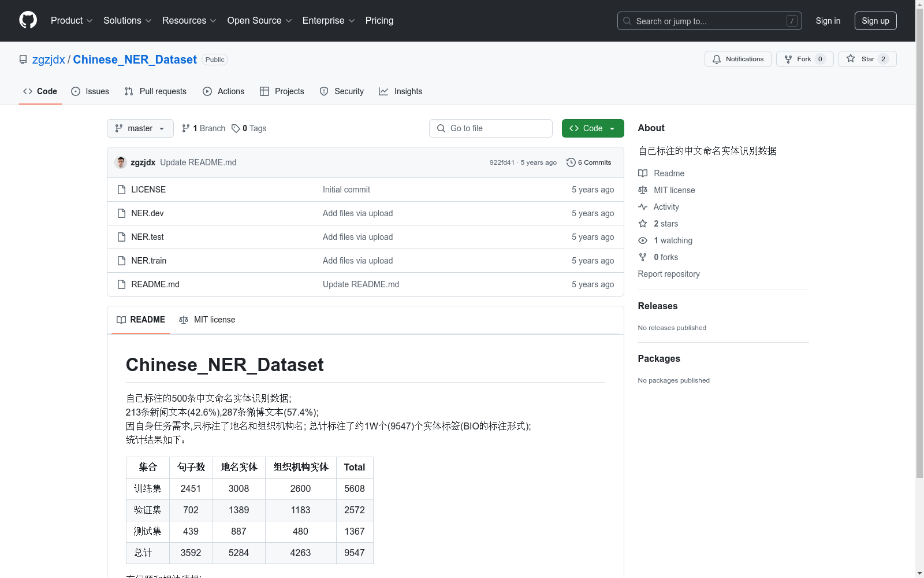Click the pulse icon beside Activity
This screenshot has height=578, width=924.
(643, 207)
